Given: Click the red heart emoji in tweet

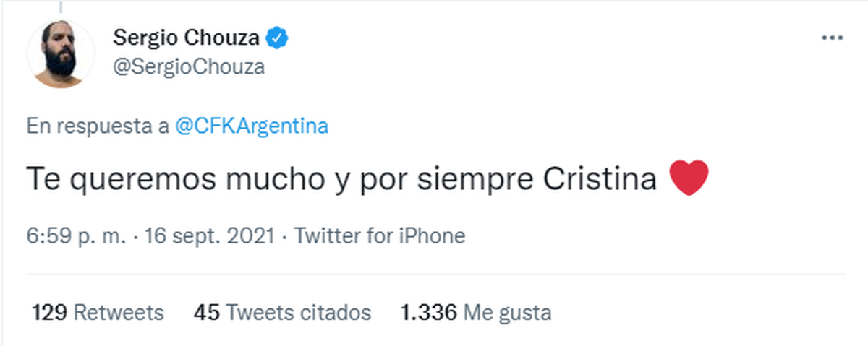Looking at the screenshot, I should [689, 178].
